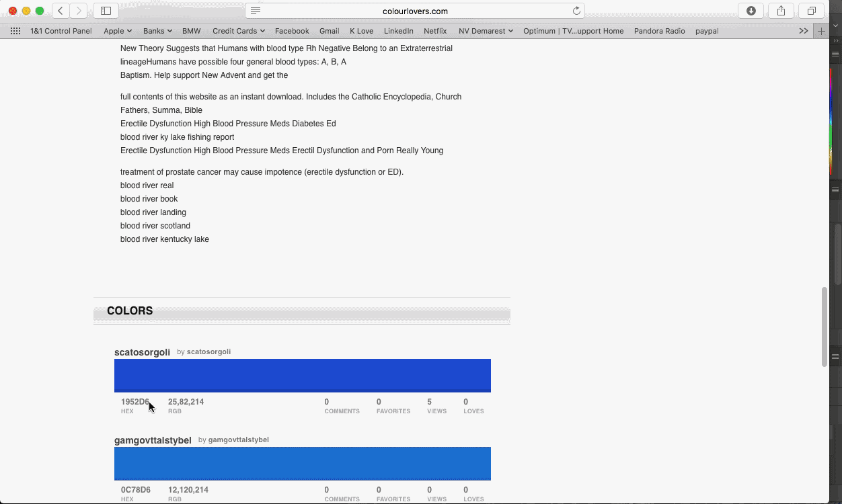Image resolution: width=842 pixels, height=504 pixels.
Task: Open a new tab with the plus button
Action: [x=821, y=31]
